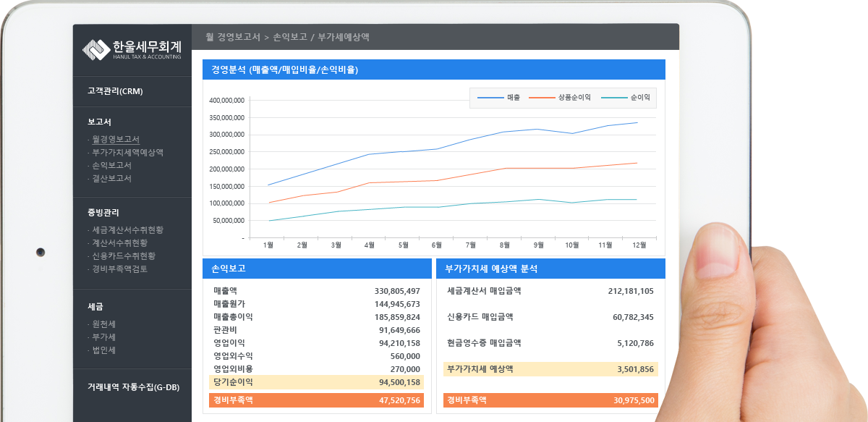Click the 한울세무회계 logo icon
The height and width of the screenshot is (422, 868).
[96, 49]
